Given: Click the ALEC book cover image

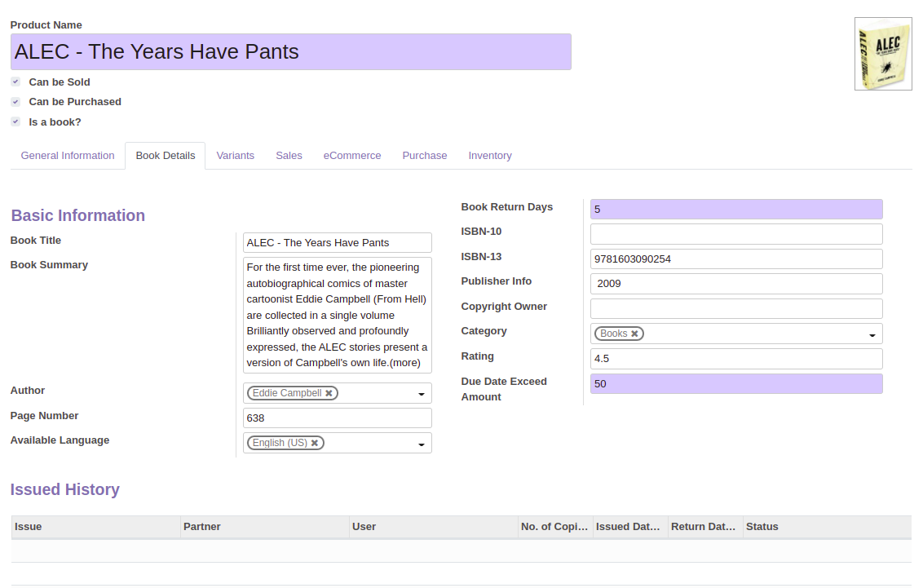Looking at the screenshot, I should (883, 54).
